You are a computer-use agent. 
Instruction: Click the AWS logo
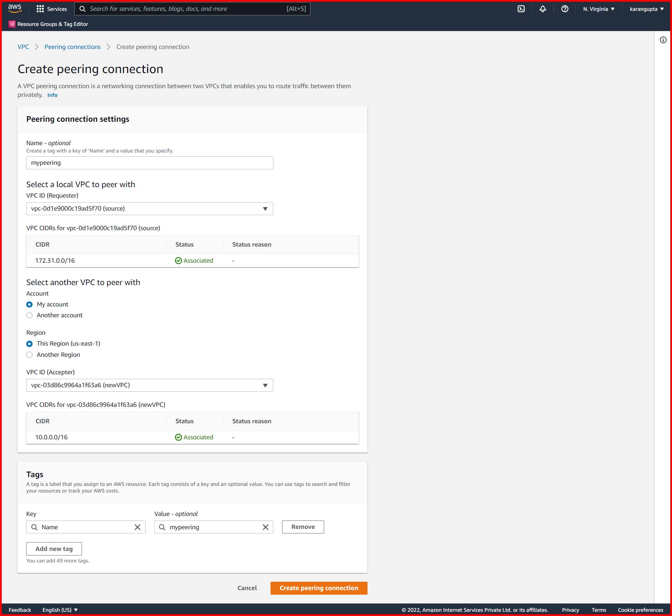click(x=14, y=8)
